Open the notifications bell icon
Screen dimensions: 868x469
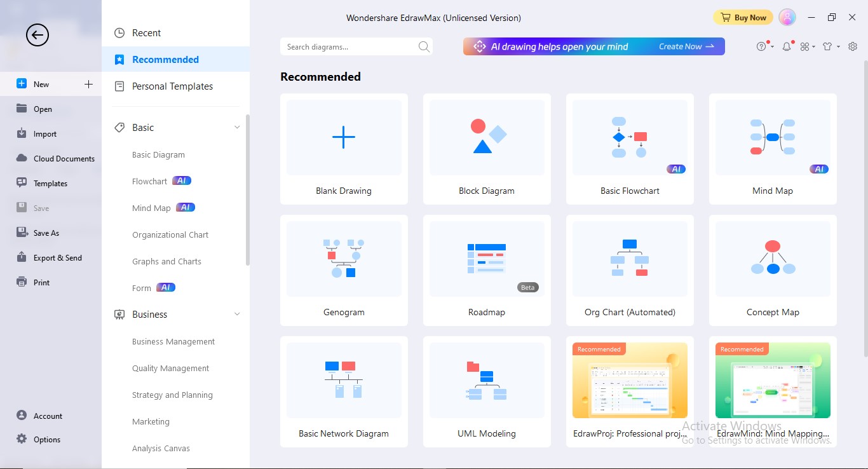[787, 46]
